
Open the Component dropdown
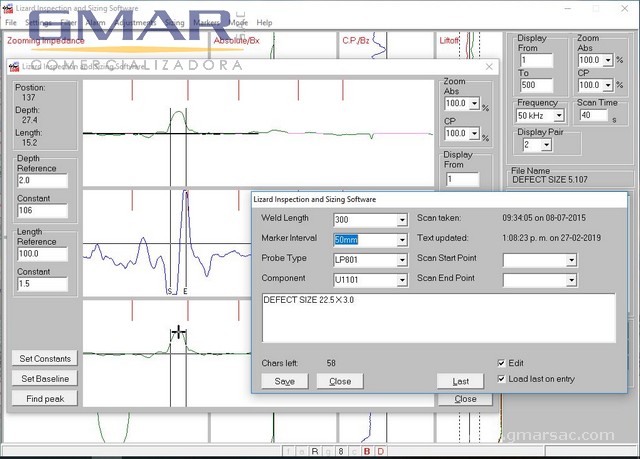point(402,280)
